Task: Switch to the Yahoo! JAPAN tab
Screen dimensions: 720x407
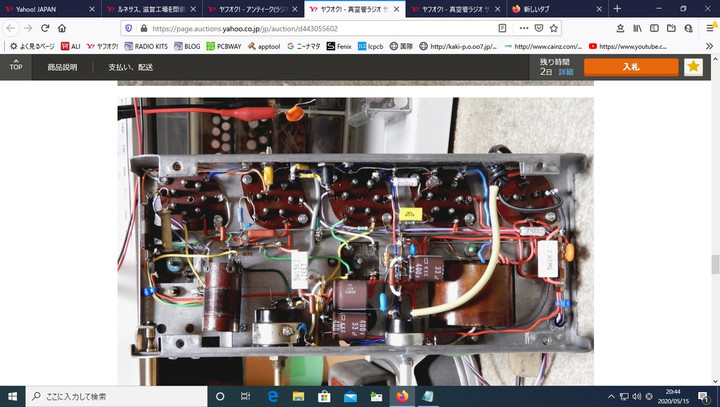Action: pos(45,8)
